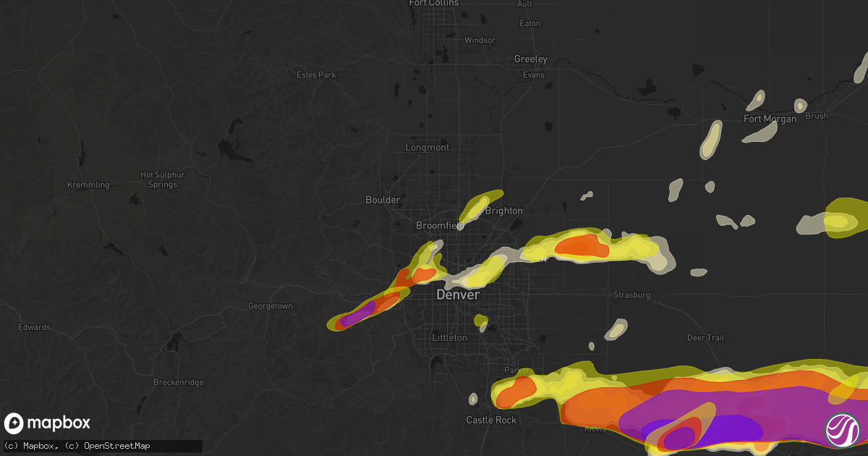Screen dimensions: 868x456
Task: Click the Georgetown label
Action: pyautogui.click(x=271, y=306)
